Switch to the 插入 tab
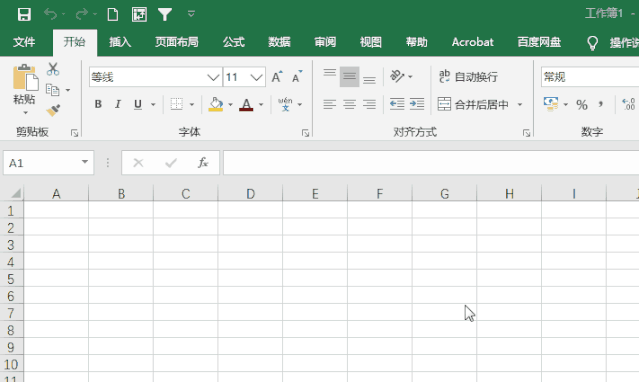Image resolution: width=639 pixels, height=382 pixels. (120, 42)
